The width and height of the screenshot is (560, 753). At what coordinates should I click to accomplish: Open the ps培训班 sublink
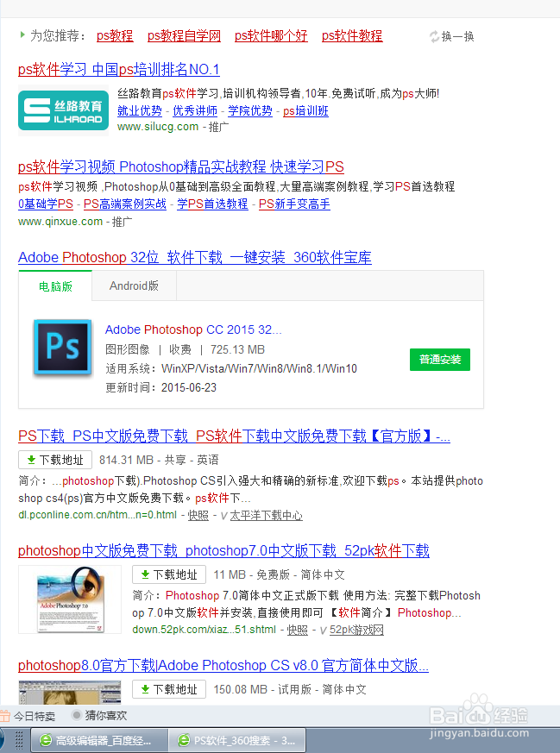(x=305, y=111)
